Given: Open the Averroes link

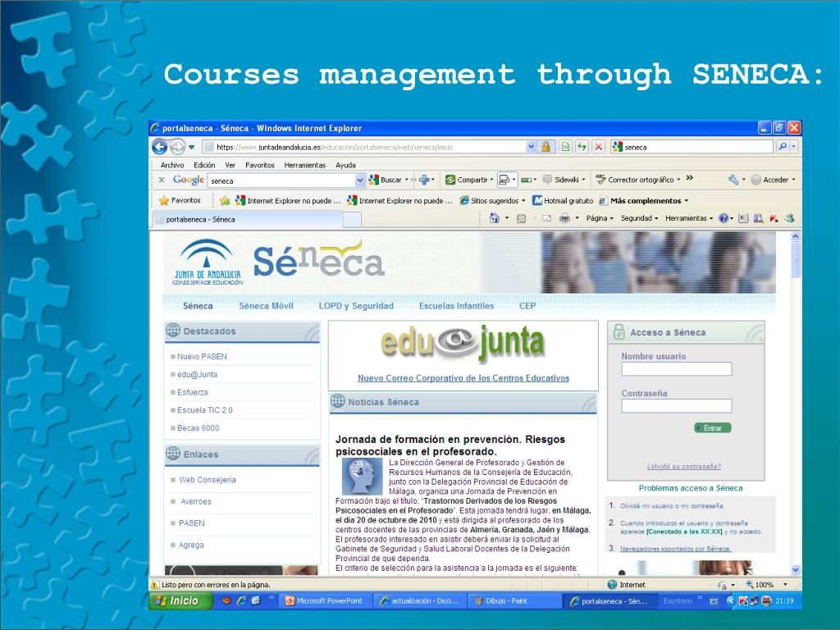Looking at the screenshot, I should [196, 501].
